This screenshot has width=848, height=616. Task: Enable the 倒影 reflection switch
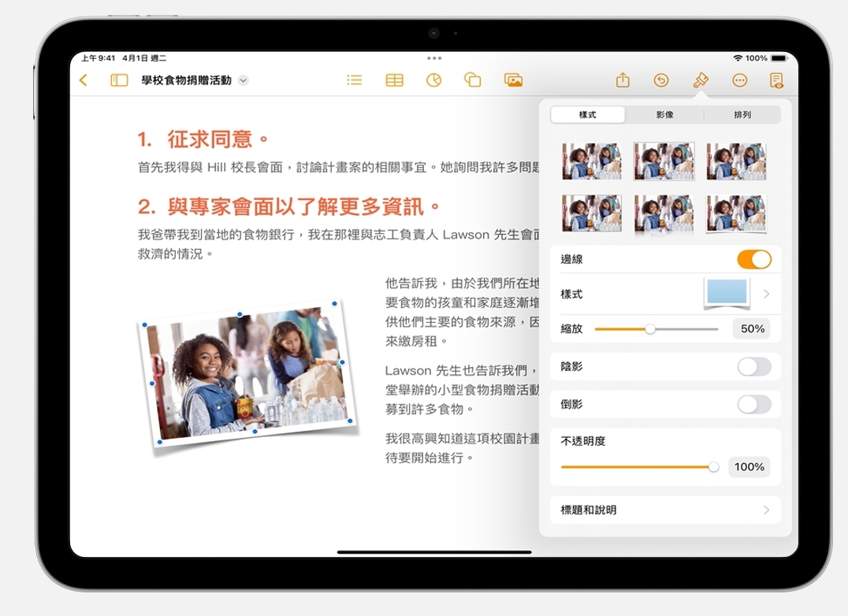tap(753, 404)
